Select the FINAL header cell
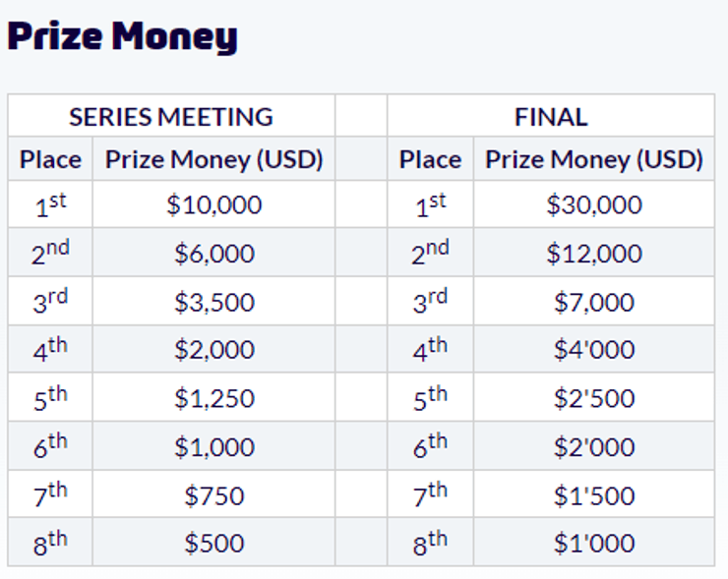The width and height of the screenshot is (728, 579). pyautogui.click(x=551, y=117)
